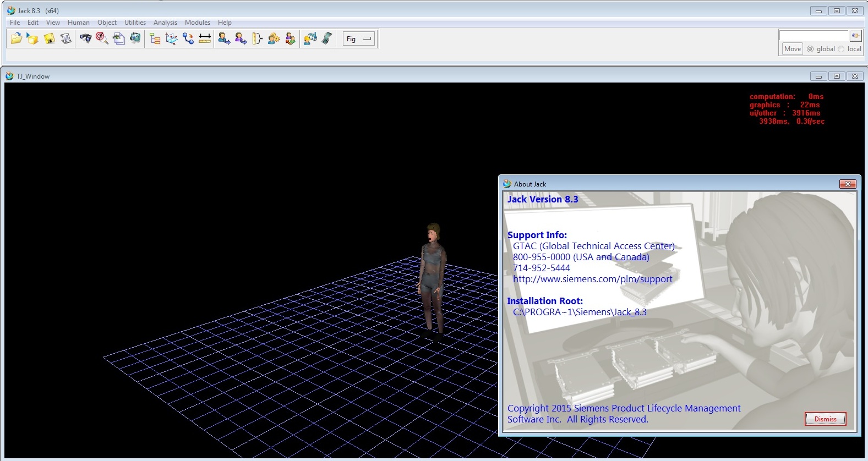Click the blue joint nodes icon
Viewport: 868px width, 461px height.
pyautogui.click(x=188, y=39)
